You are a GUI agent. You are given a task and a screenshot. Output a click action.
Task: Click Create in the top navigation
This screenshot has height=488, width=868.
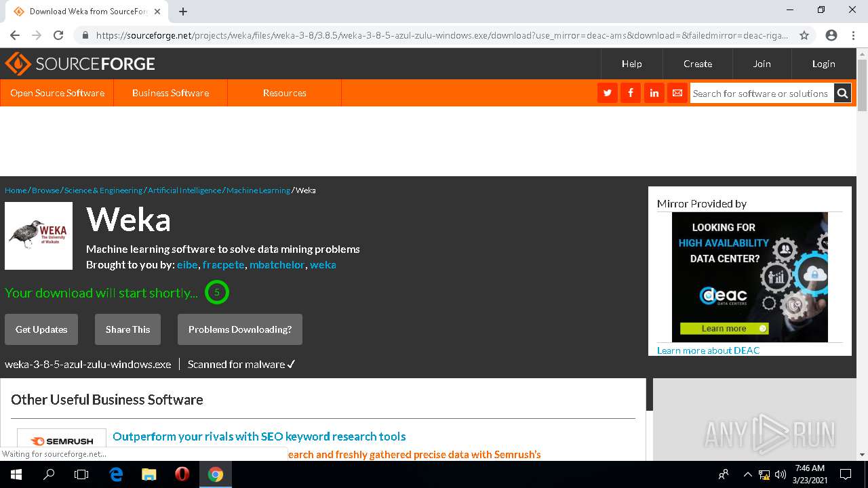697,64
